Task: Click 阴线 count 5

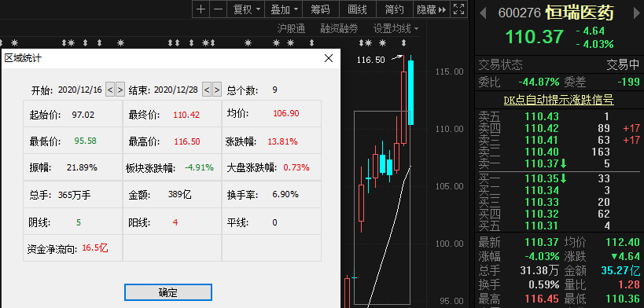Action: point(79,222)
